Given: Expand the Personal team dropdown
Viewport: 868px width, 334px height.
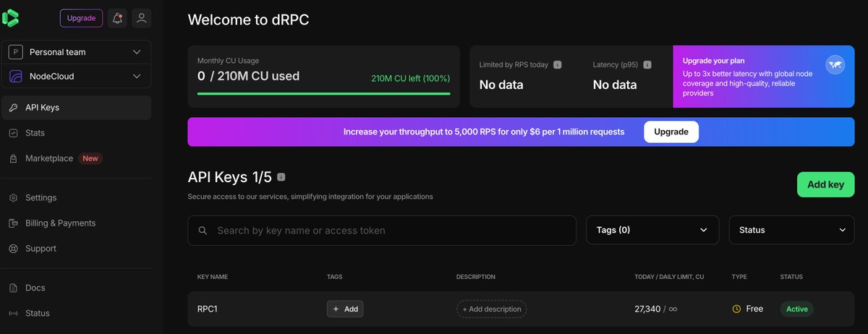Looking at the screenshot, I should pyautogui.click(x=137, y=52).
